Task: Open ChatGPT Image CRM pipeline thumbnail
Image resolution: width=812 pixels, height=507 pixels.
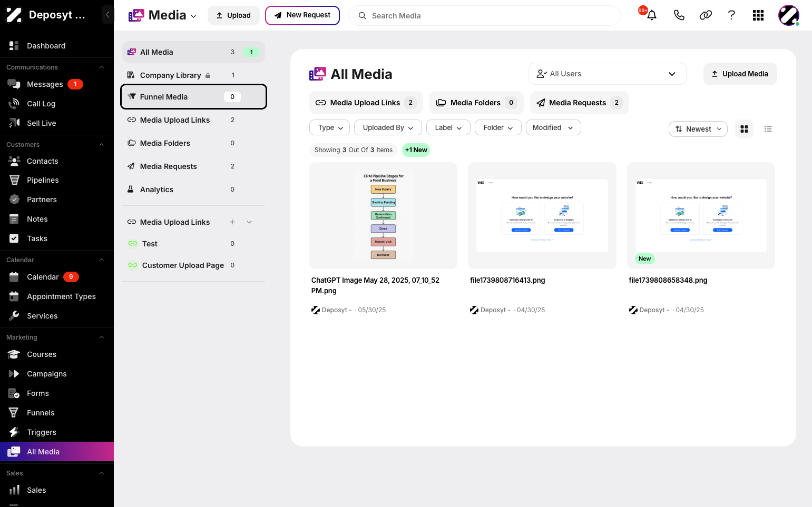Action: click(383, 216)
